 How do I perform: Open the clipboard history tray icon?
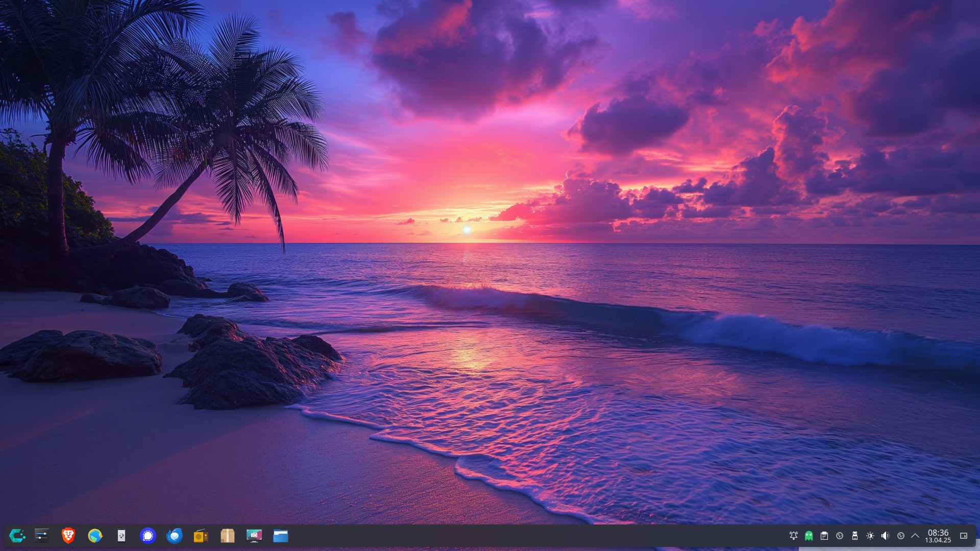824,536
